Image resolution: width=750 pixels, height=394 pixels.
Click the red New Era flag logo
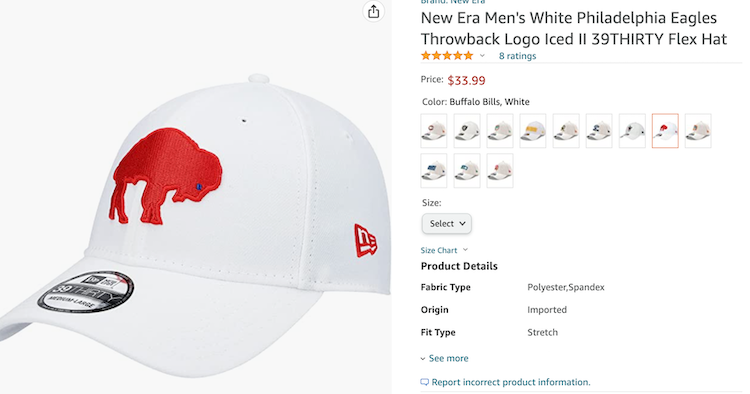[x=365, y=241]
